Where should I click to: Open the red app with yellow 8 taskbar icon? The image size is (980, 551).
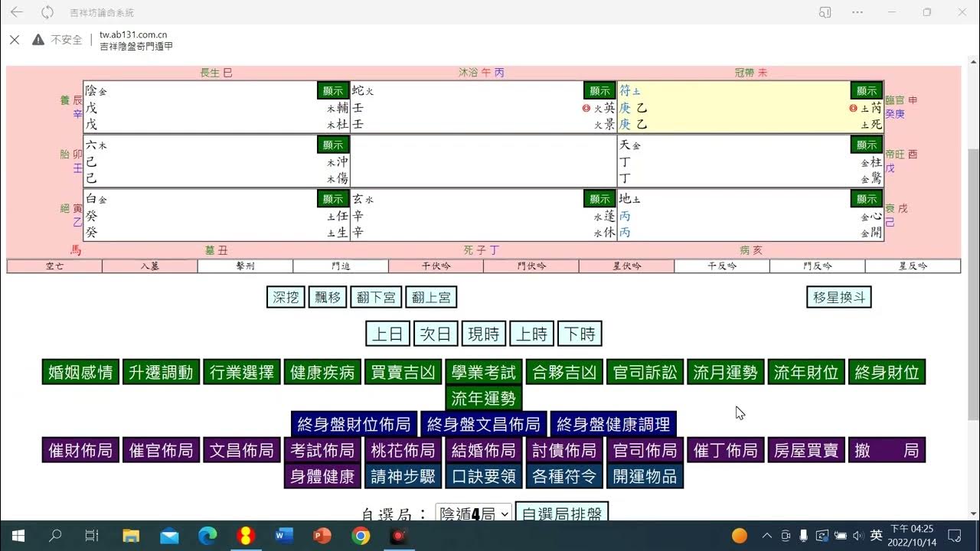pyautogui.click(x=246, y=536)
